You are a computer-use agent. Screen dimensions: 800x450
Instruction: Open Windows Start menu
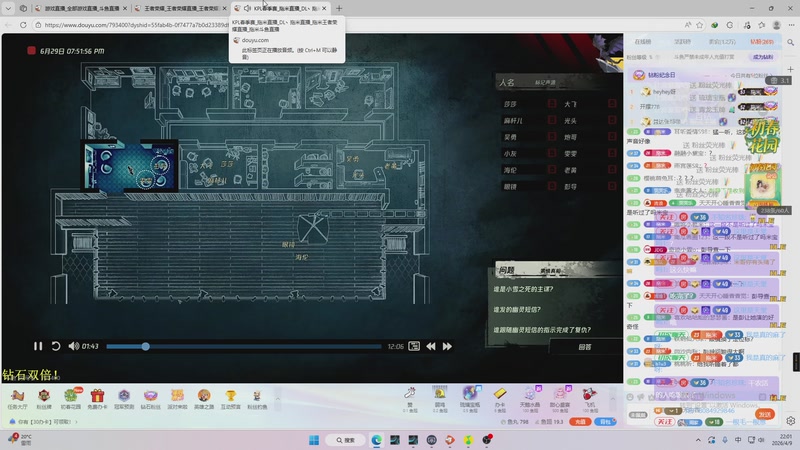click(314, 440)
